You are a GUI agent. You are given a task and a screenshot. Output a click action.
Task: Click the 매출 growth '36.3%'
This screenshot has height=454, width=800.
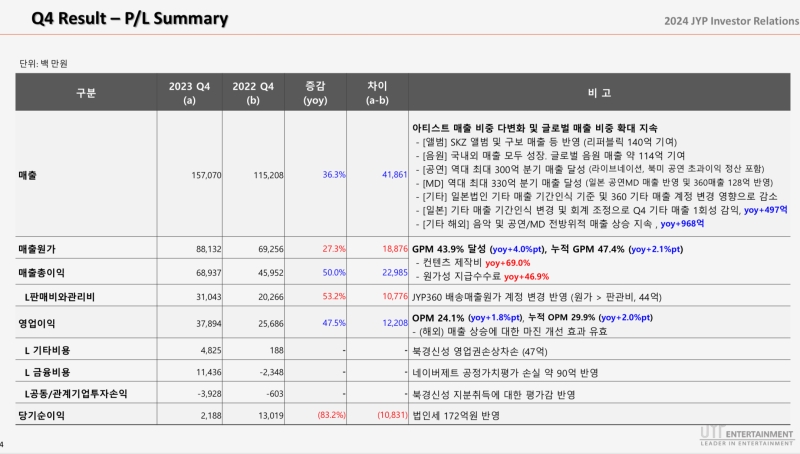tap(334, 174)
